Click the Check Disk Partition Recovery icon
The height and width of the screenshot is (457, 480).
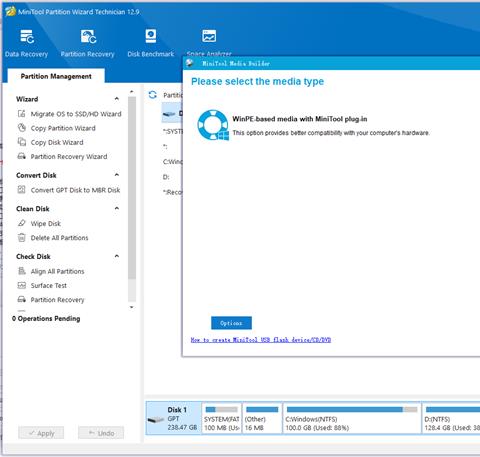(21, 299)
